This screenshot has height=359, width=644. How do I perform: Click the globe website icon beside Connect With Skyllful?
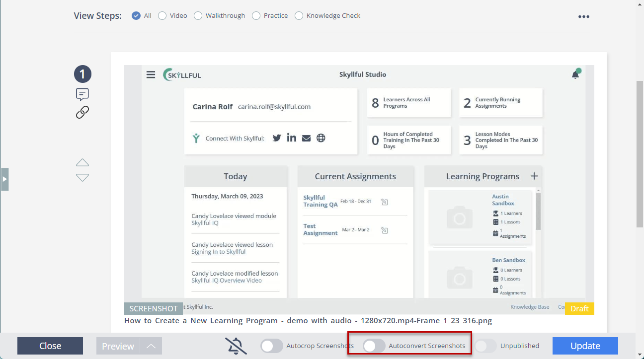(x=321, y=138)
